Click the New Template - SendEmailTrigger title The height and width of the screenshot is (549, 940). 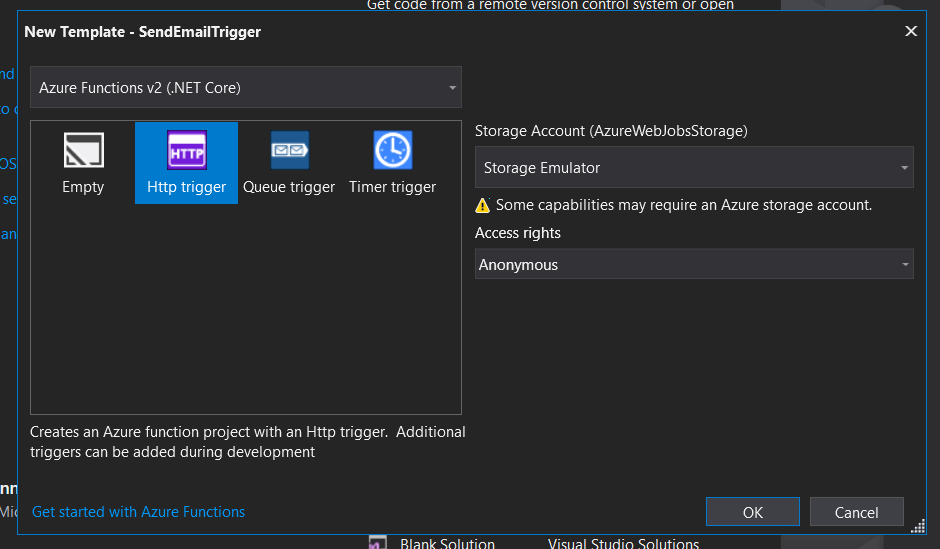[x=143, y=32]
